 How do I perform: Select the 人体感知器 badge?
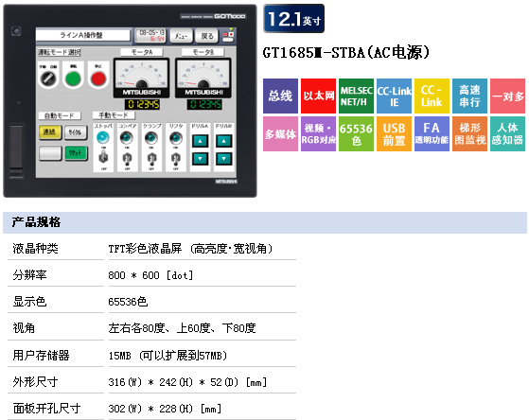pos(507,134)
